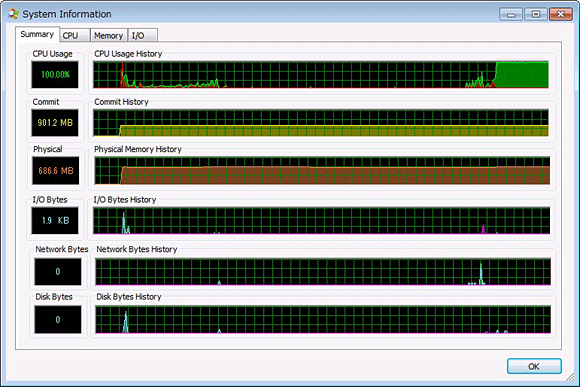Click the System Information window title text
The height and width of the screenshot is (387, 580).
click(x=67, y=14)
